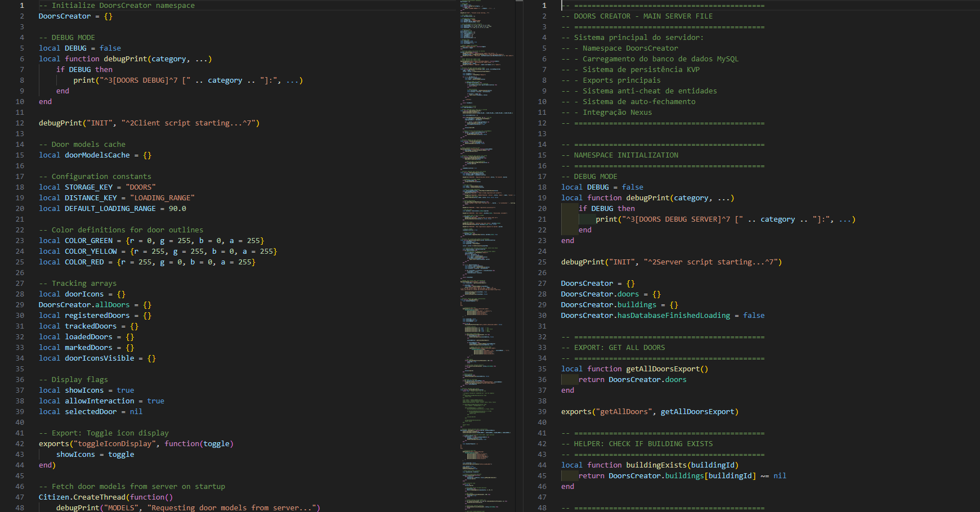The image size is (980, 512).
Task: Click 'local STORAGE_KEY = "DOORS"' line
Action: point(97,187)
